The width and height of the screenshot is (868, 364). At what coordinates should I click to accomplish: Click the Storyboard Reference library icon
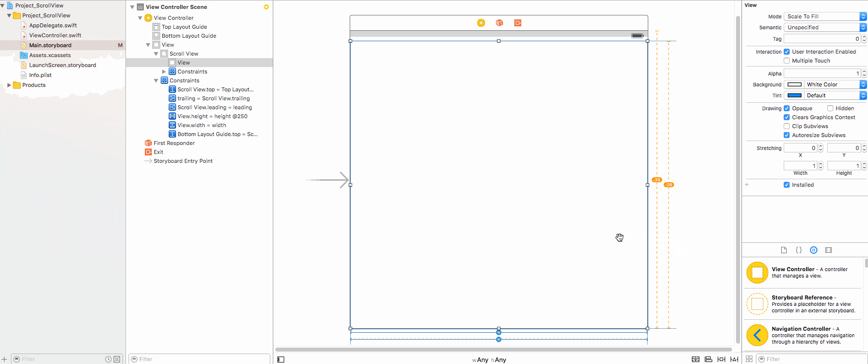(757, 304)
